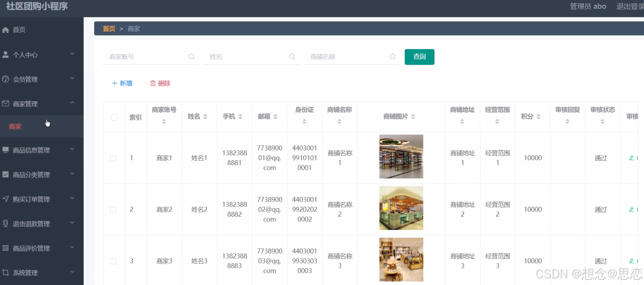The height and width of the screenshot is (285, 644).
Task: Click the edit icon in 商家3 row
Action: pos(632,261)
